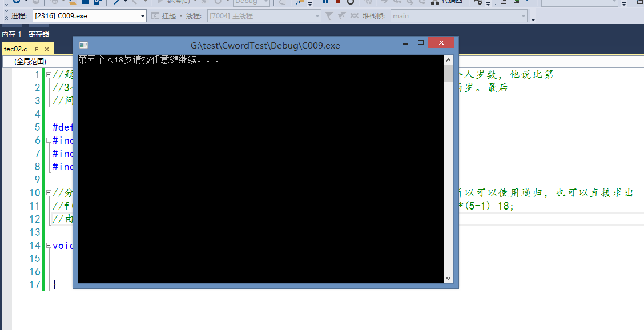Expand the 挂起 dropdown arrow

[x=181, y=16]
